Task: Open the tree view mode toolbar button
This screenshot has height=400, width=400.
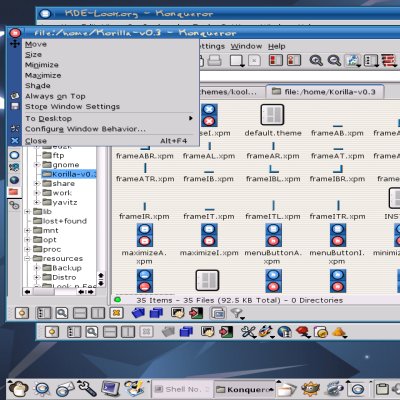Action: tap(371, 61)
